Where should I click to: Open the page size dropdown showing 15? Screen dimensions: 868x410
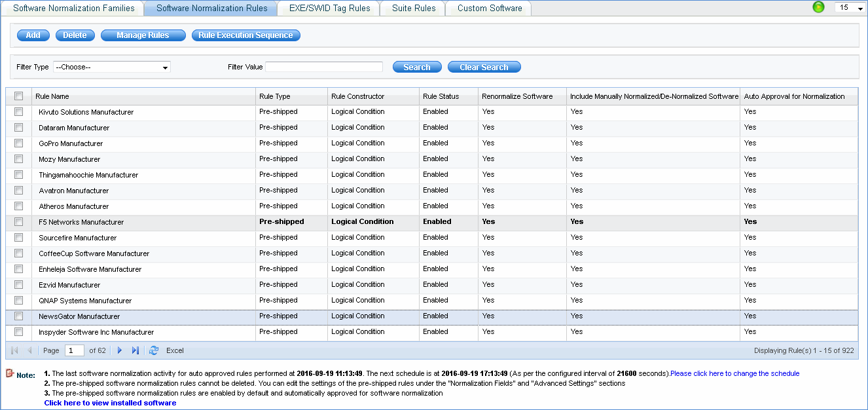(849, 7)
